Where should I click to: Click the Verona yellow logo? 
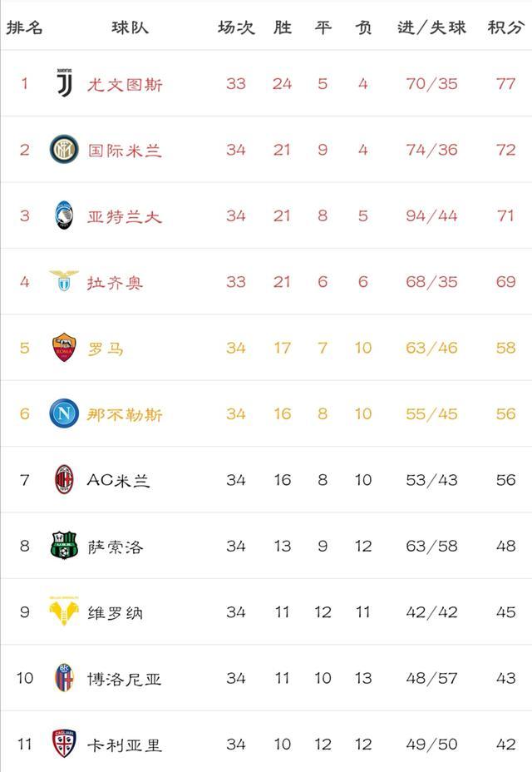click(64, 611)
